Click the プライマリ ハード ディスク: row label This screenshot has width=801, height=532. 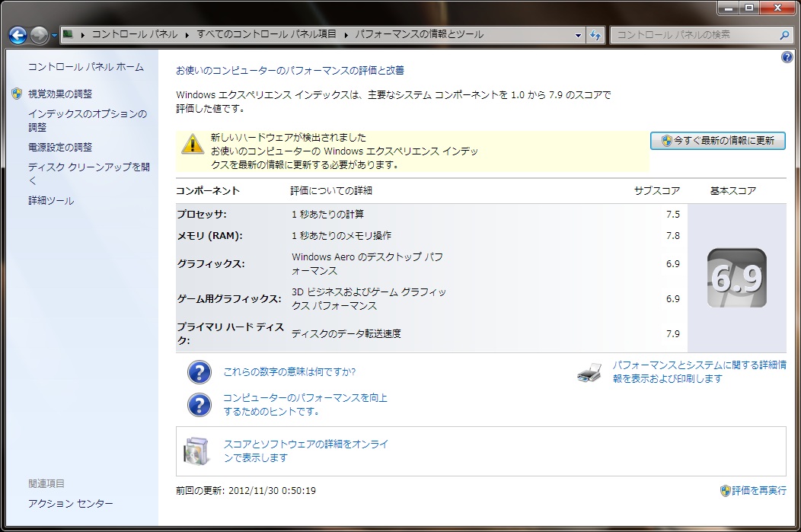click(x=231, y=333)
